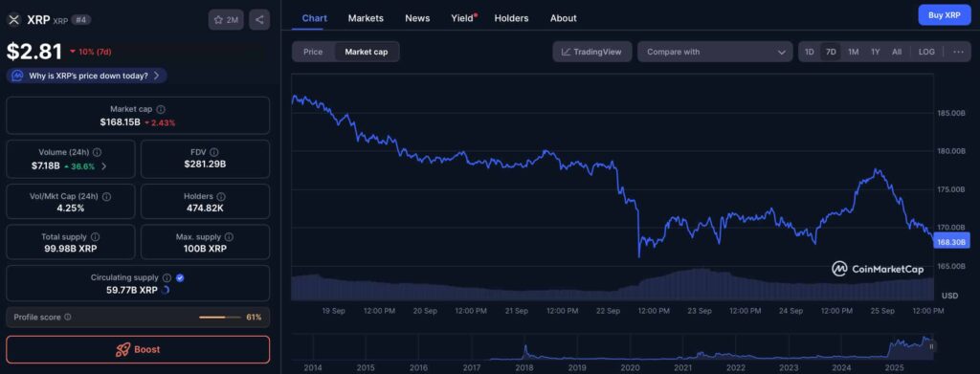Screen dimensions: 980x374
Task: Click the Boost button
Action: [138, 350]
